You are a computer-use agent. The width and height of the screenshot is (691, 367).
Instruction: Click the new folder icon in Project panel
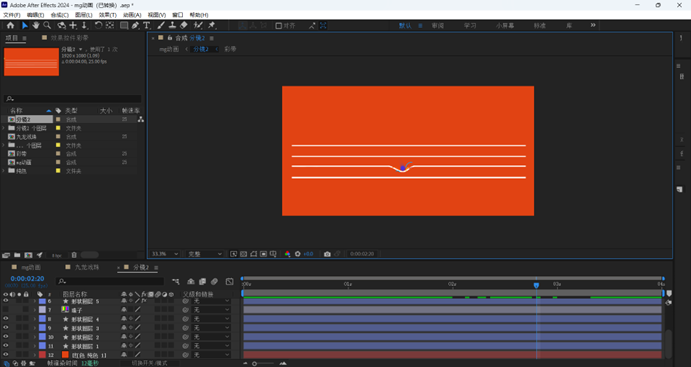(x=17, y=255)
